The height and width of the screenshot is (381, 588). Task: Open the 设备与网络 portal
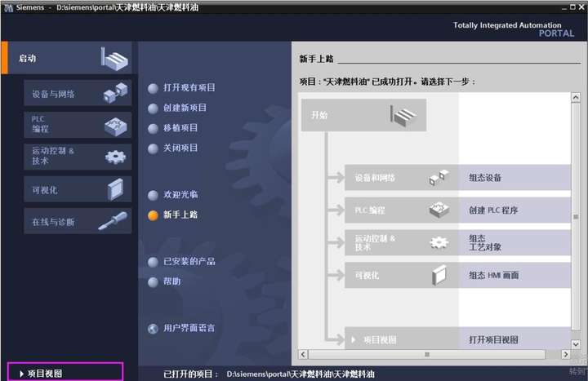click(78, 93)
